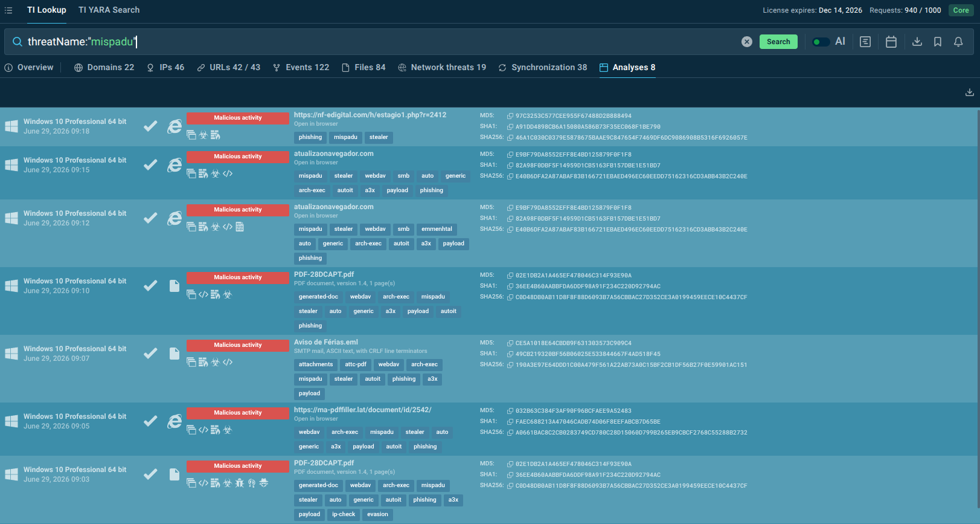Clear the search query with the X icon

(747, 42)
